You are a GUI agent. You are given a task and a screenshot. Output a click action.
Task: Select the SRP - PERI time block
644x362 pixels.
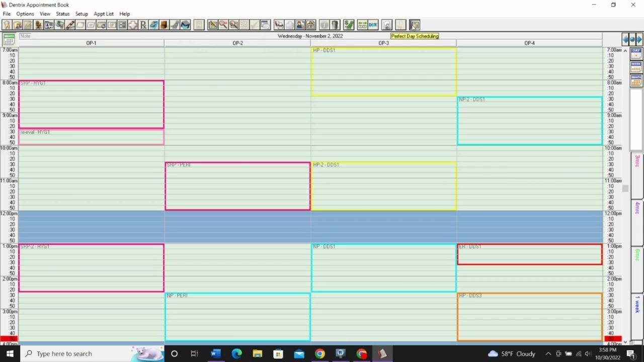[x=237, y=186]
